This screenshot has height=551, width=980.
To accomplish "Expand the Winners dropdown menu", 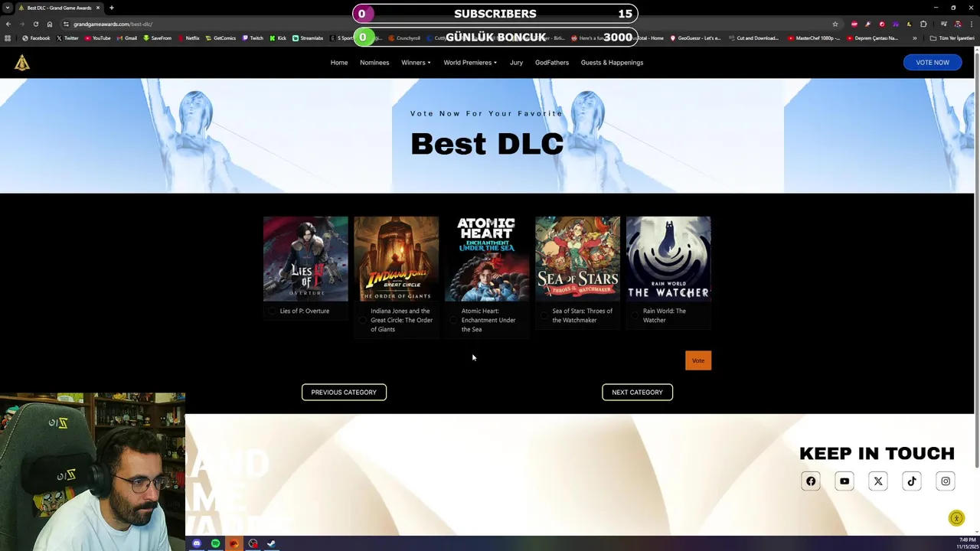I will pos(416,63).
